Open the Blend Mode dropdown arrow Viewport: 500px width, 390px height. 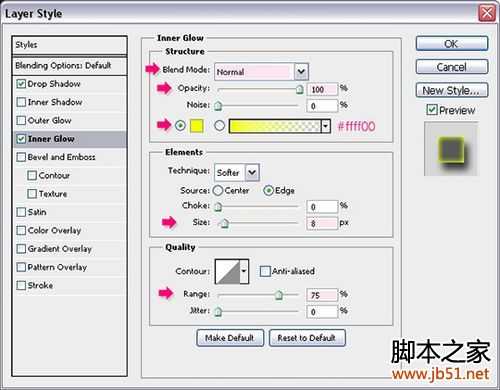[301, 72]
